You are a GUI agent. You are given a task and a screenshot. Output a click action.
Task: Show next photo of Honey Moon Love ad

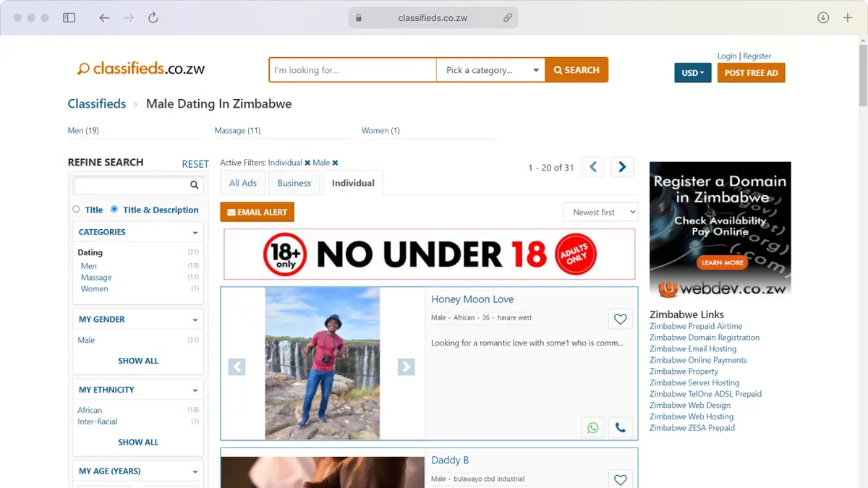(407, 367)
